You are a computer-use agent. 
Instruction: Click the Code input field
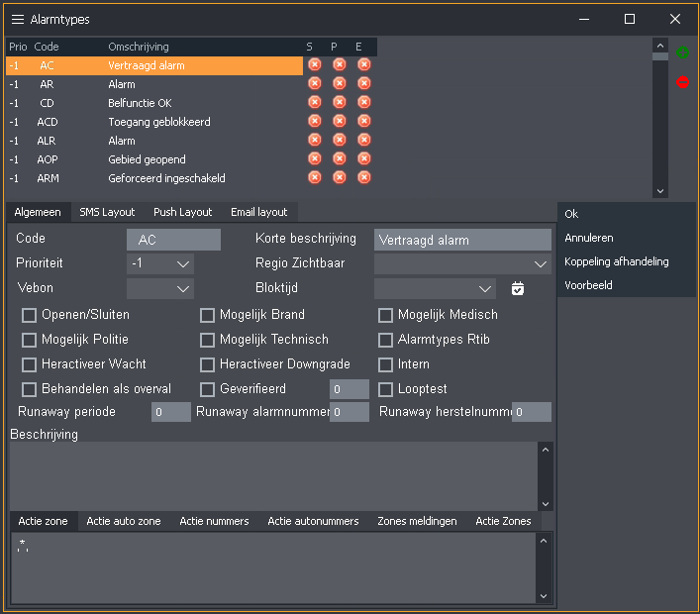[x=173, y=240]
